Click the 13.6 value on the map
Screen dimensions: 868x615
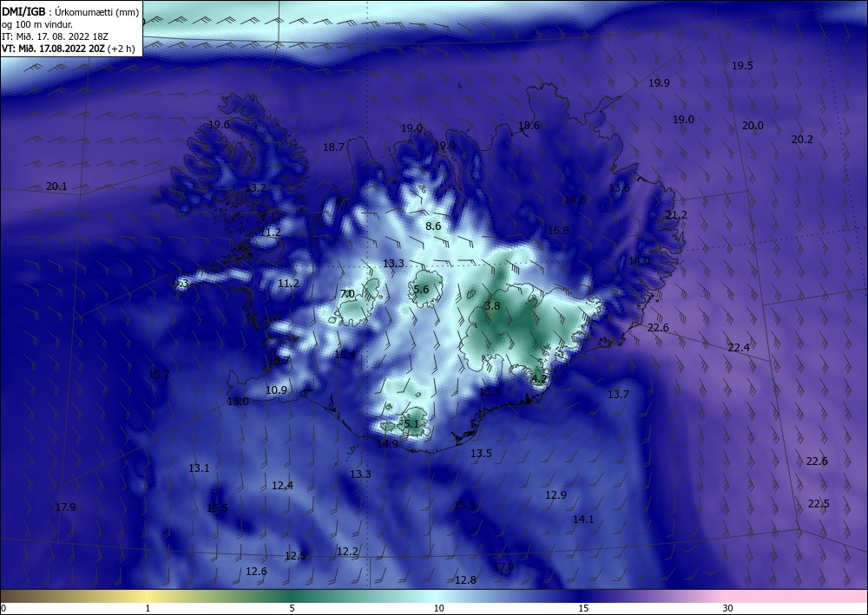point(620,188)
